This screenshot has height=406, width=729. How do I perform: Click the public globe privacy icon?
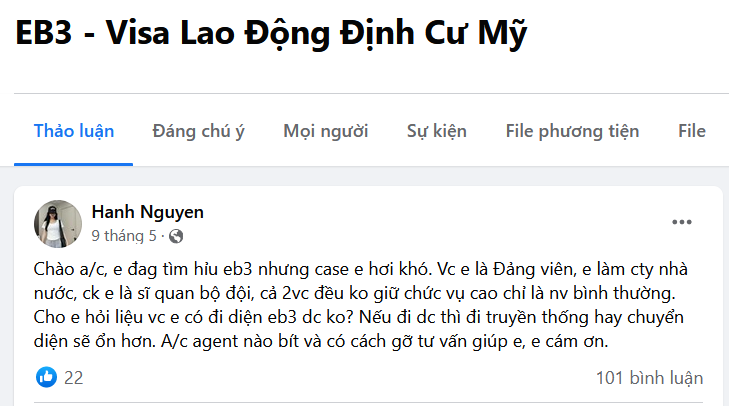pyautogui.click(x=177, y=237)
